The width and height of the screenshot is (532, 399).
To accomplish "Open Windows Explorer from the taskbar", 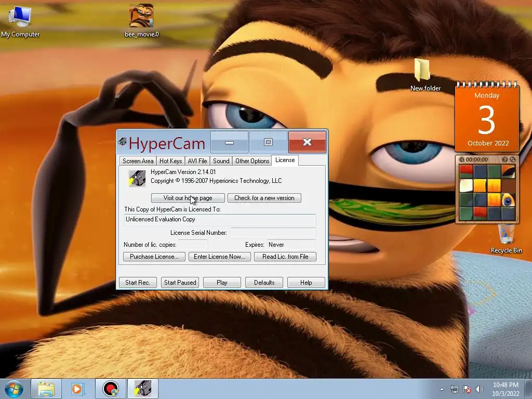I will click(x=46, y=389).
